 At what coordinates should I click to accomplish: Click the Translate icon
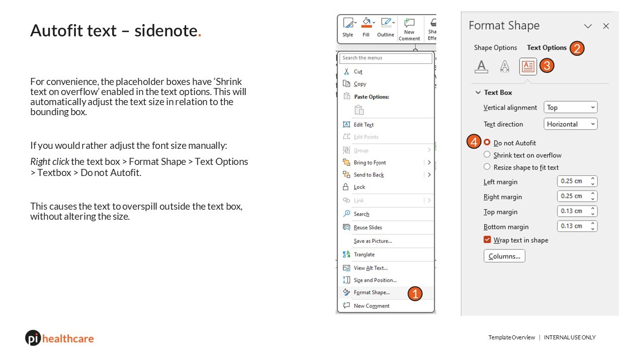pyautogui.click(x=346, y=254)
